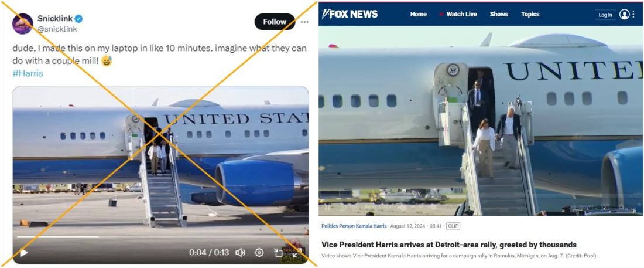The width and height of the screenshot is (644, 268).
Task: Follow the Snicklink account
Action: pos(275,22)
